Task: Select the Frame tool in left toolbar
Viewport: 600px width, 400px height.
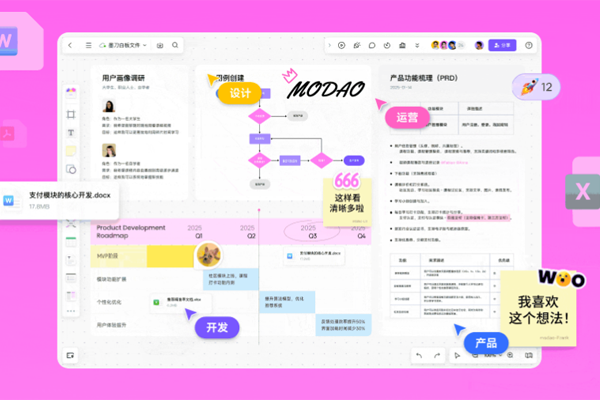Action: pyautogui.click(x=71, y=114)
